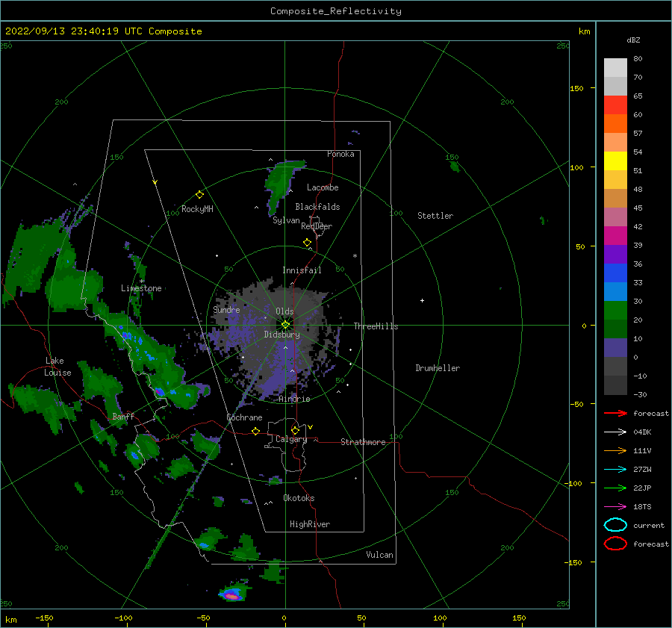Click the yellow radar-site diamond at Olds

pos(285,325)
